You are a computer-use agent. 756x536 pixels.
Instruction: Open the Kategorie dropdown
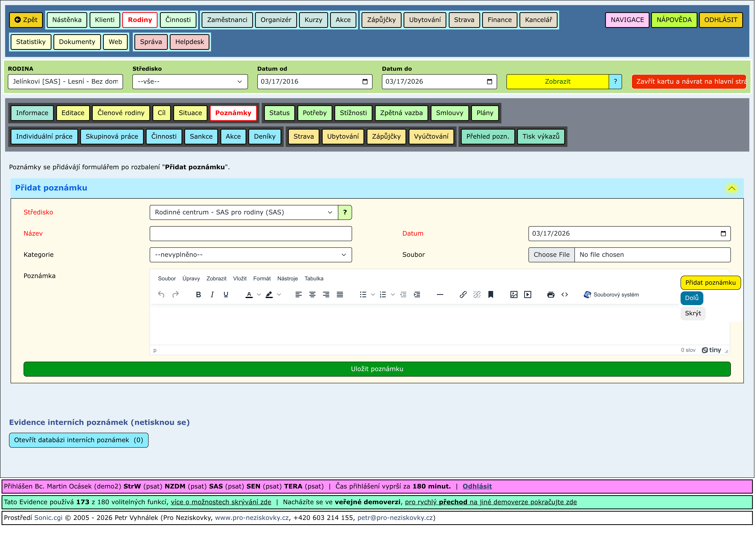(251, 255)
